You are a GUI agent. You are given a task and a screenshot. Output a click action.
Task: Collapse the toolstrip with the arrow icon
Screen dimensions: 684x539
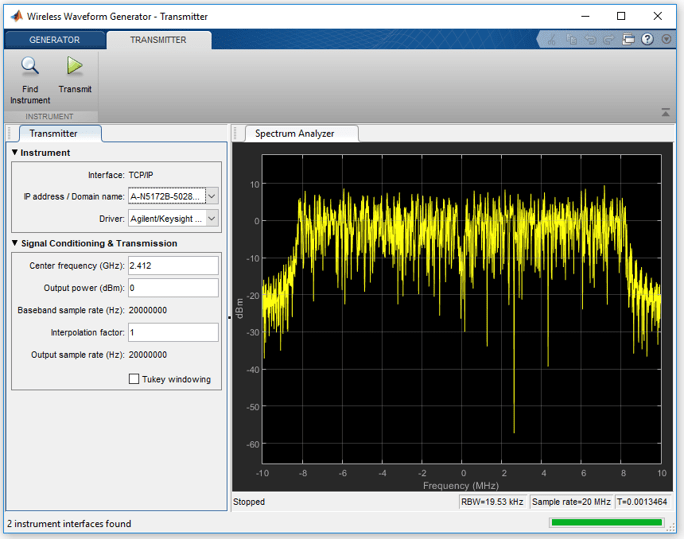[x=666, y=113]
